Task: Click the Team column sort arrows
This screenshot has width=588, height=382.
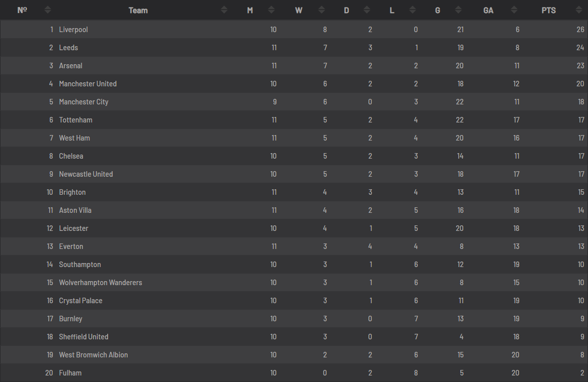Action: pos(224,10)
